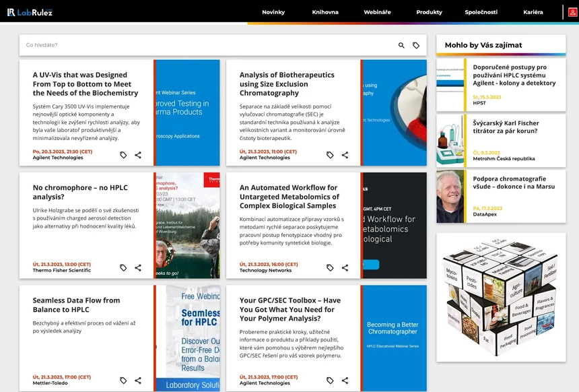
Task: Click 'Metrohm Česká republika' label
Action: [x=504, y=159]
